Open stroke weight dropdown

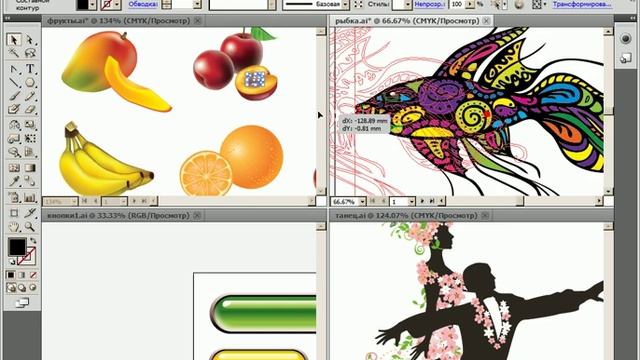tap(197, 4)
